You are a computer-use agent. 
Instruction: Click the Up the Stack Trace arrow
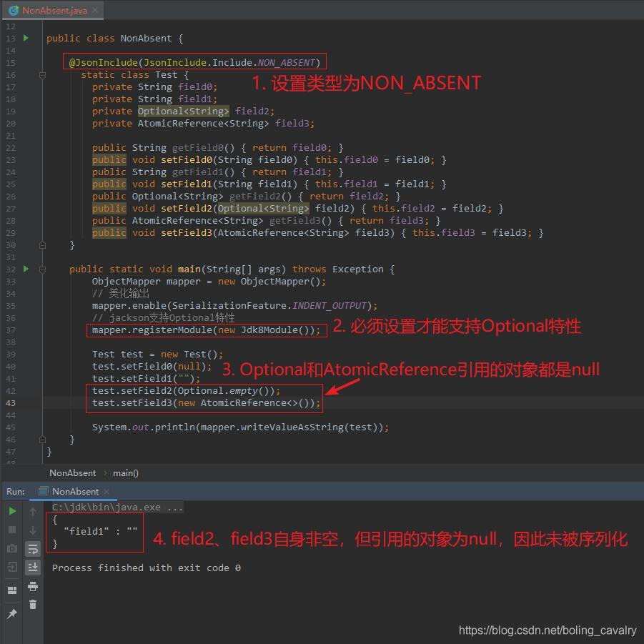point(33,510)
